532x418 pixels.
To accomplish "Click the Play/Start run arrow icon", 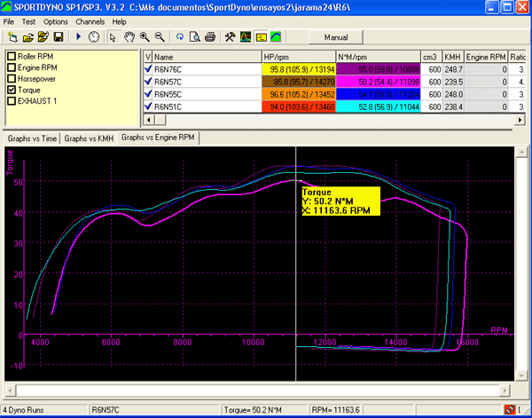I will coord(78,37).
